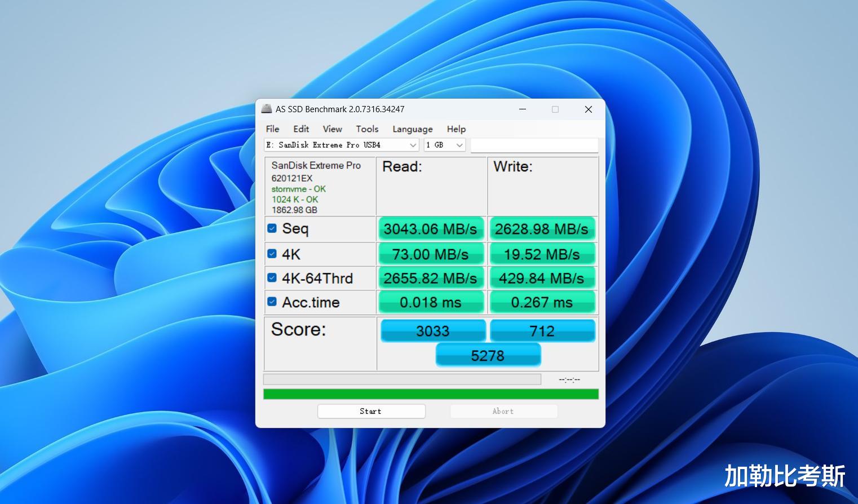Open the Tools menu

tap(367, 129)
